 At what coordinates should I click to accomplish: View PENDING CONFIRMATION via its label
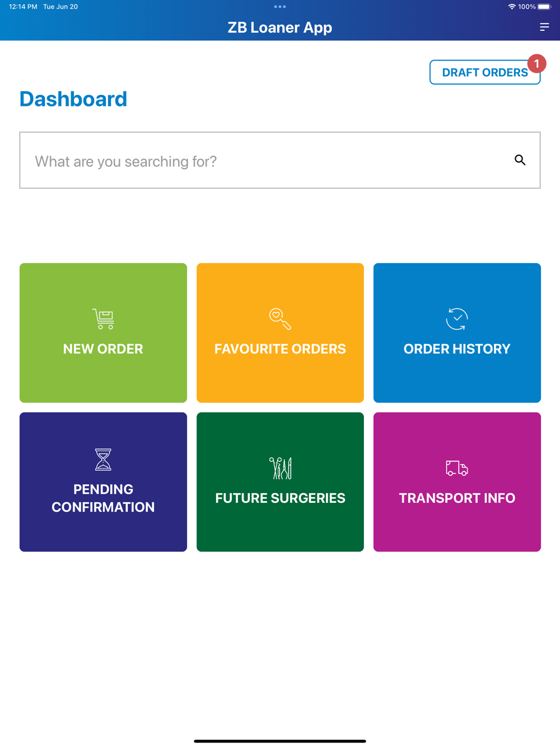103,498
